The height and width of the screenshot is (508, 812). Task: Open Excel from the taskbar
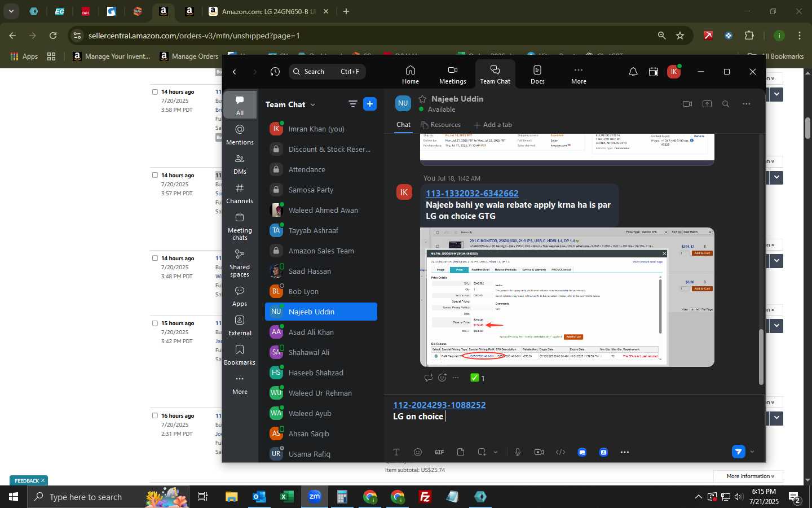click(286, 497)
